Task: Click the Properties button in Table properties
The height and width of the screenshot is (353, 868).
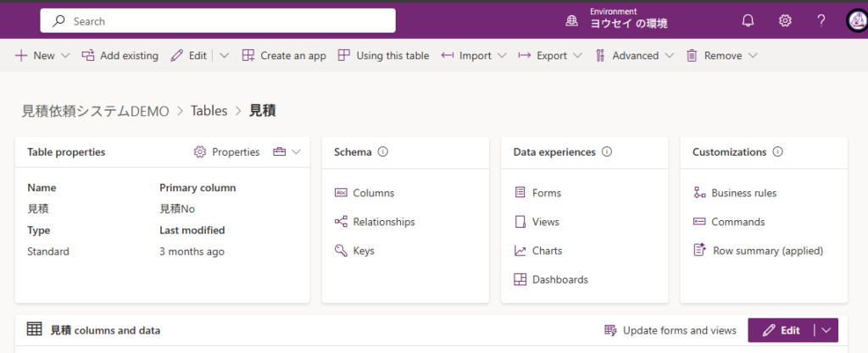Action: click(x=226, y=152)
